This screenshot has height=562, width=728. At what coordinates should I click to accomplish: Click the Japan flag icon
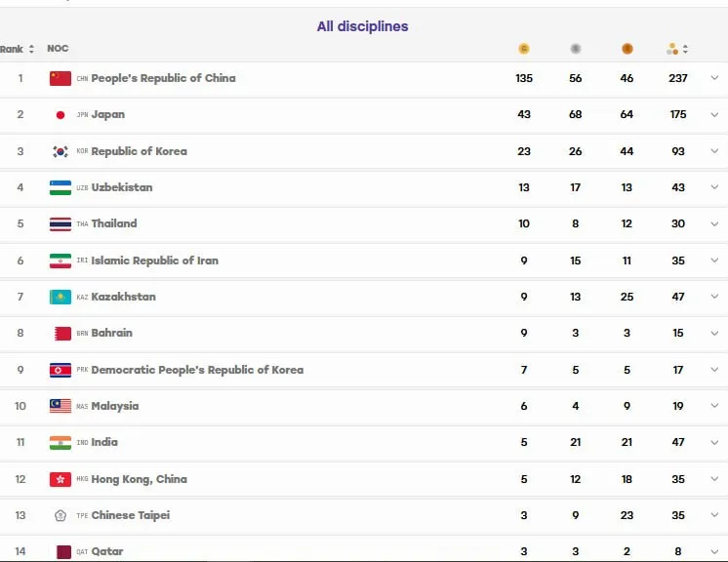(x=61, y=114)
